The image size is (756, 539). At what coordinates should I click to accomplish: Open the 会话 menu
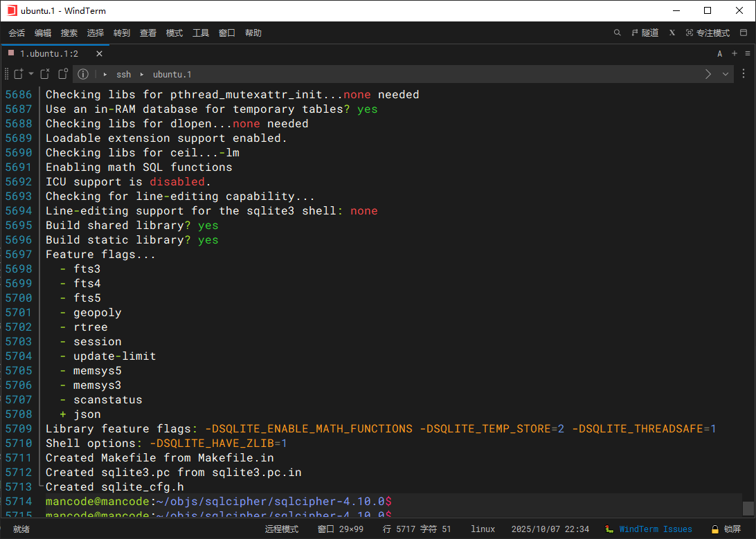pos(17,33)
